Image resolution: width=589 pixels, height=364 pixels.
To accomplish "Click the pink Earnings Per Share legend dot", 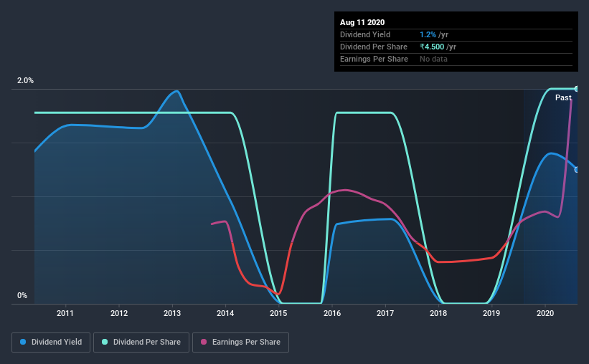I will 204,342.
